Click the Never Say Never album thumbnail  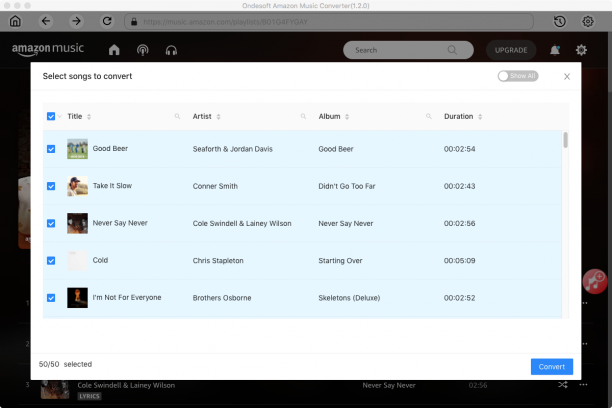coord(77,223)
